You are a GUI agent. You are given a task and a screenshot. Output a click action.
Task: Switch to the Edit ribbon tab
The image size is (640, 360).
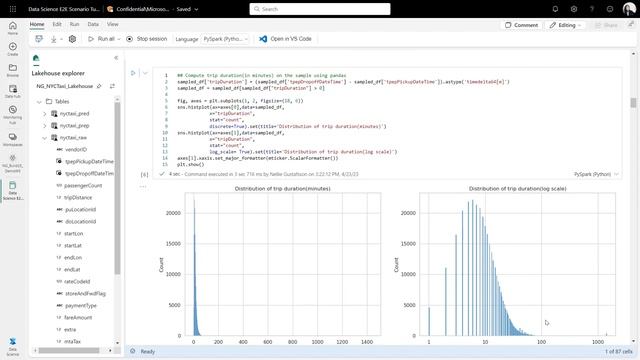pos(57,24)
